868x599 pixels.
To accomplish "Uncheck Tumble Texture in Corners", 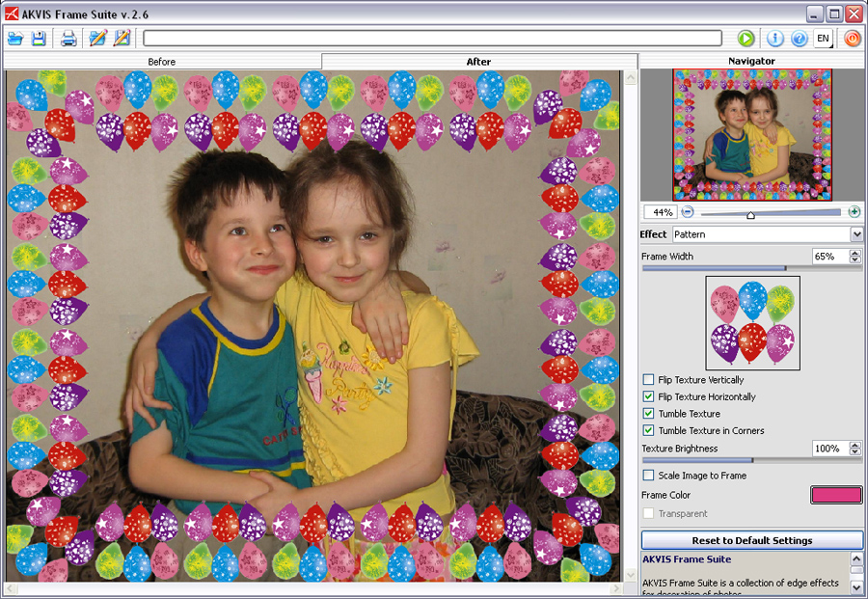I will 648,430.
